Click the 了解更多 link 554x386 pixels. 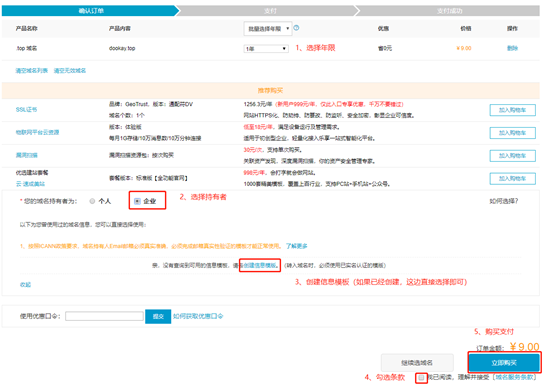tap(296, 246)
